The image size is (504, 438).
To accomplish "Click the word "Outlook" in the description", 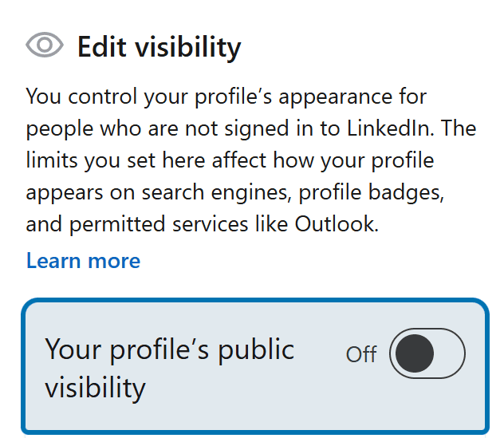I will tap(334, 224).
